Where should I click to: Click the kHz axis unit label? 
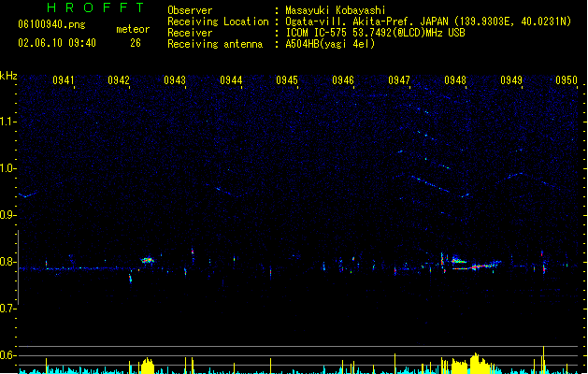click(8, 76)
